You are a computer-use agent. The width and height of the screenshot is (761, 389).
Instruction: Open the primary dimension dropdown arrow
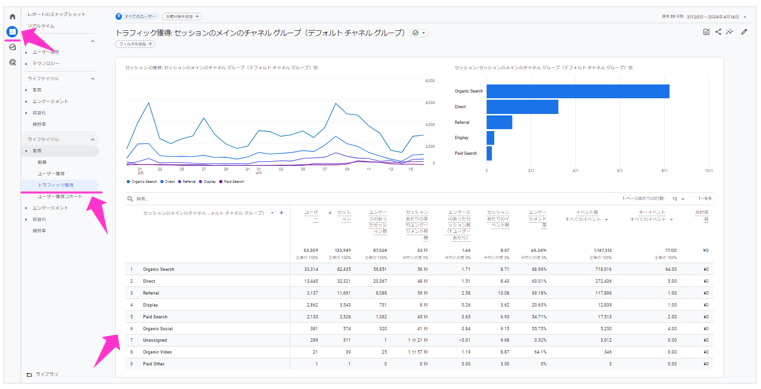click(272, 213)
